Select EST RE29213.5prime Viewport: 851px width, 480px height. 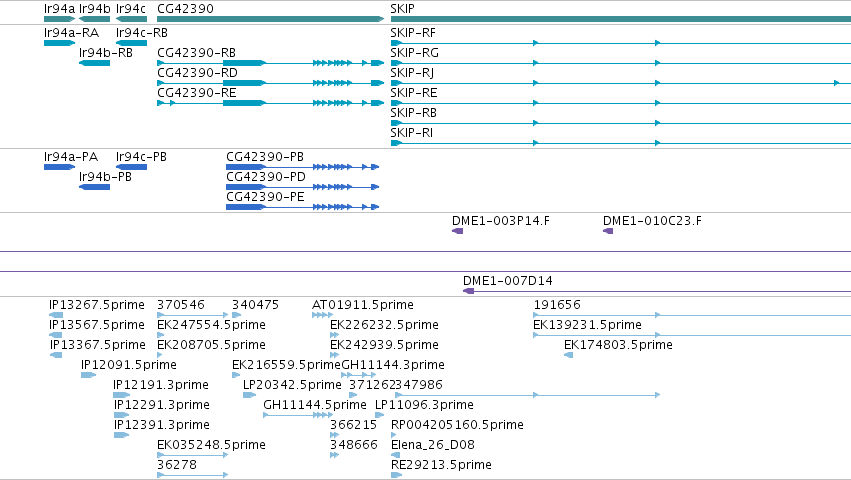441,466
